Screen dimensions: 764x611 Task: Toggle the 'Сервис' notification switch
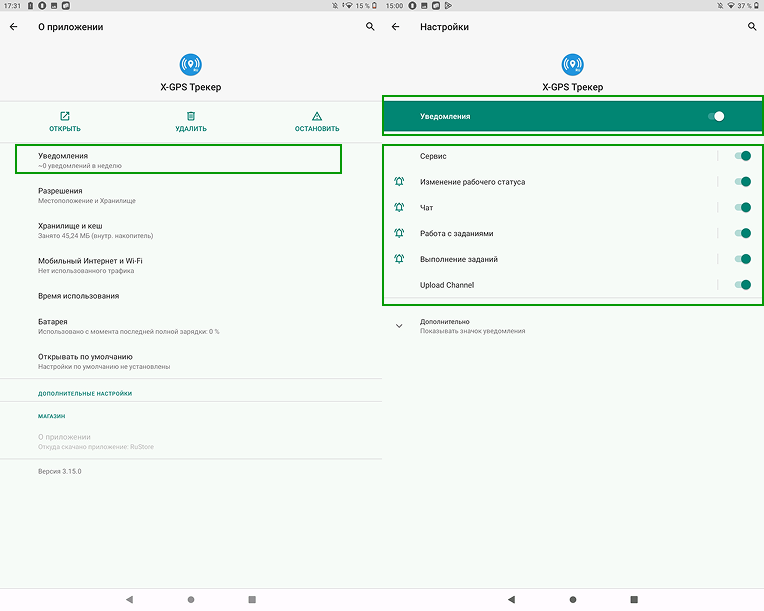coord(742,156)
